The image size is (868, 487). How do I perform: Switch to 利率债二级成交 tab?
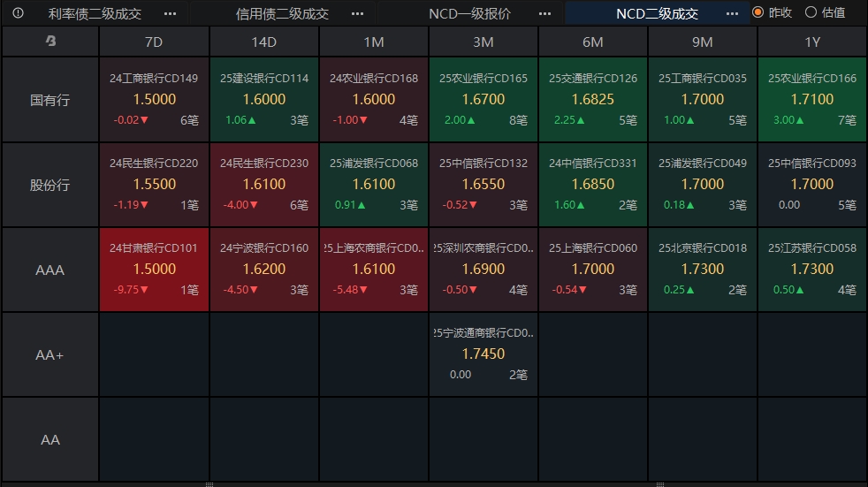[95, 13]
